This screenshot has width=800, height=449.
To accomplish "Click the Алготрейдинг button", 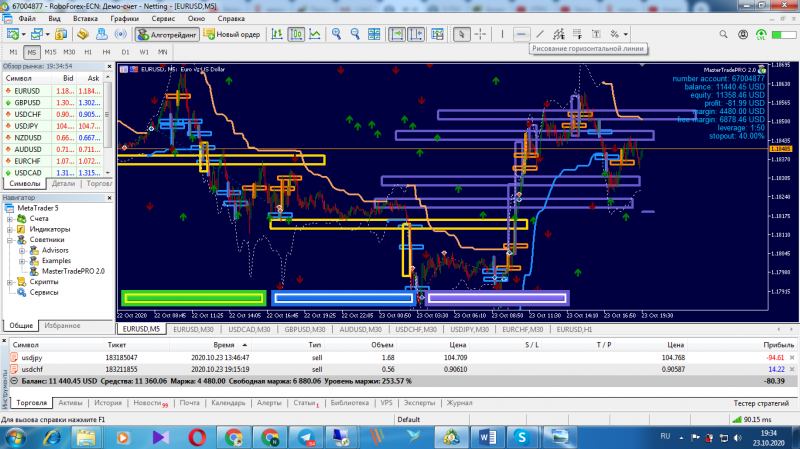I will [x=166, y=34].
